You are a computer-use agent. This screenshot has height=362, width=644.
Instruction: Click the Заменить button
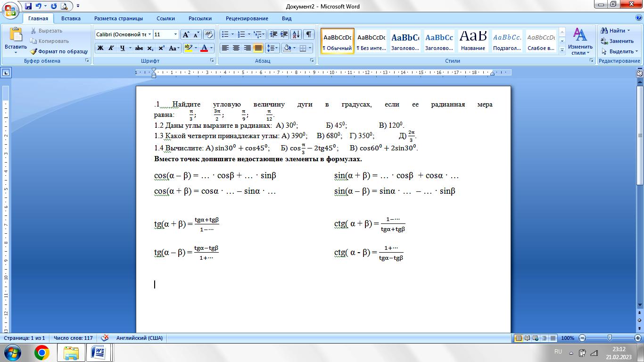click(x=617, y=41)
